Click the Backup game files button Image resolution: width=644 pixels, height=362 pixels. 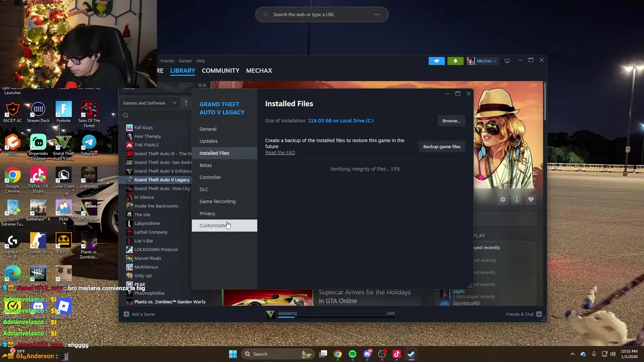point(442,147)
